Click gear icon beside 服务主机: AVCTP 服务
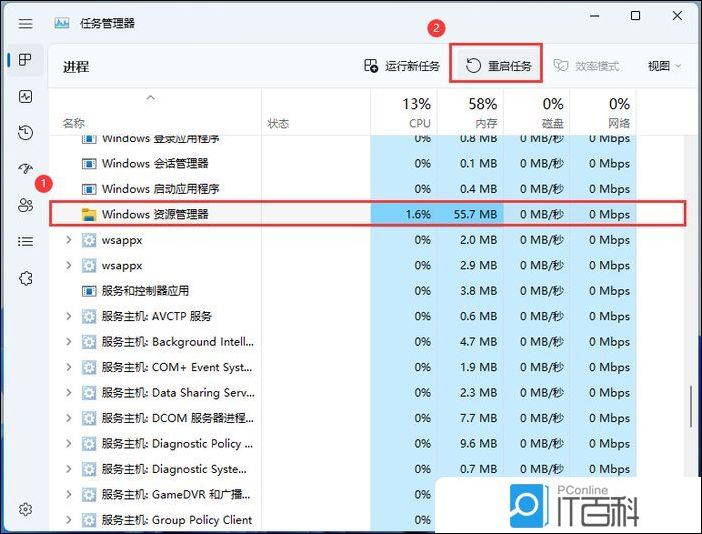This screenshot has height=534, width=702. tap(89, 317)
